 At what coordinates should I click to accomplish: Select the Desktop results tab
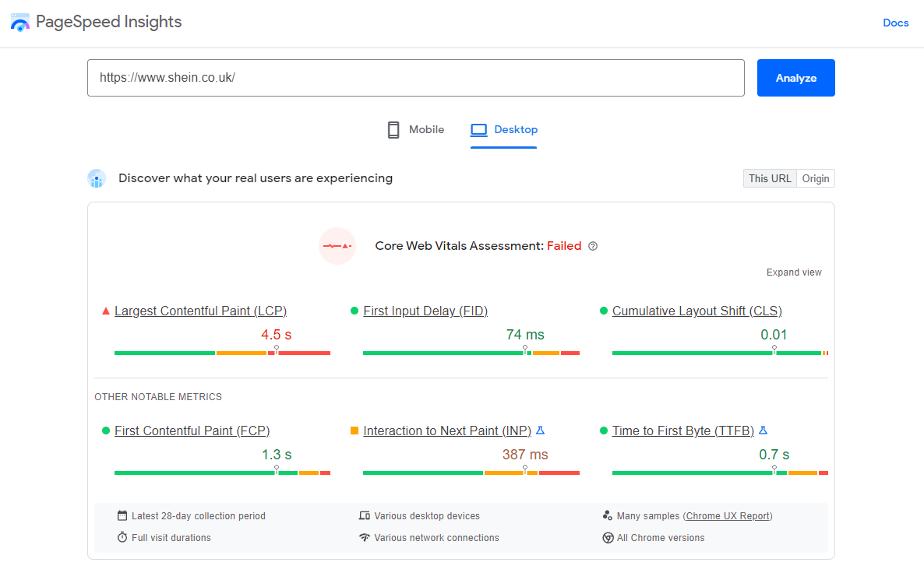pyautogui.click(x=504, y=130)
